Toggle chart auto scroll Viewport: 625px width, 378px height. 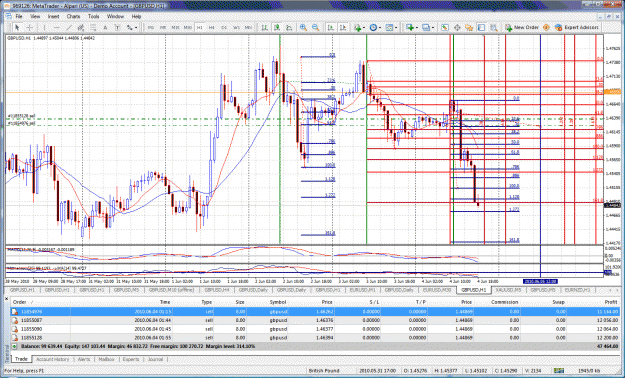(330, 28)
